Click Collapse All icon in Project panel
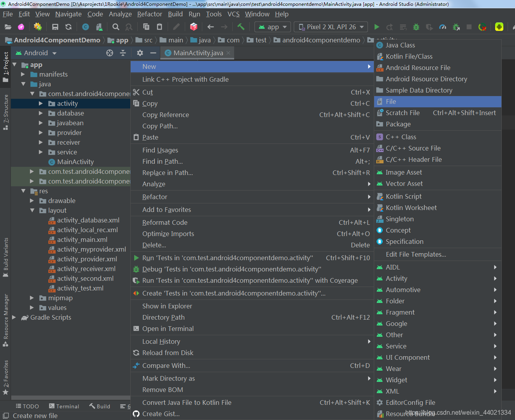 [123, 53]
